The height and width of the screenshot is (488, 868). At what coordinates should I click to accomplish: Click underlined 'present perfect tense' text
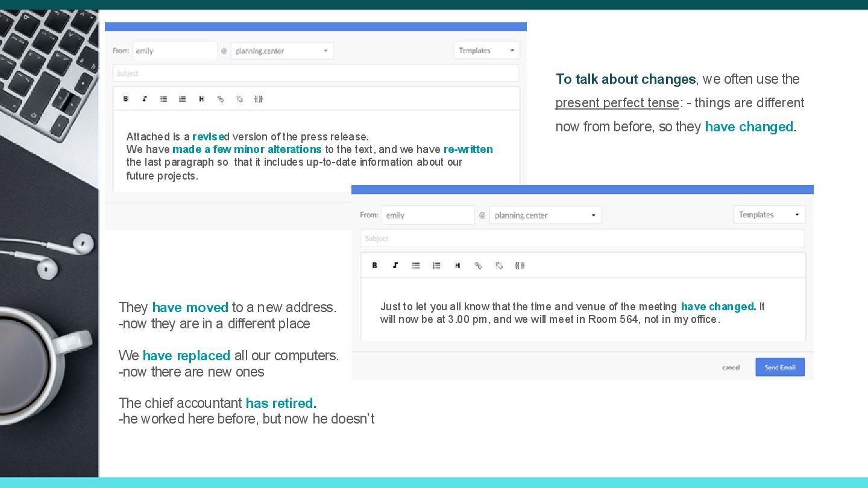click(617, 103)
